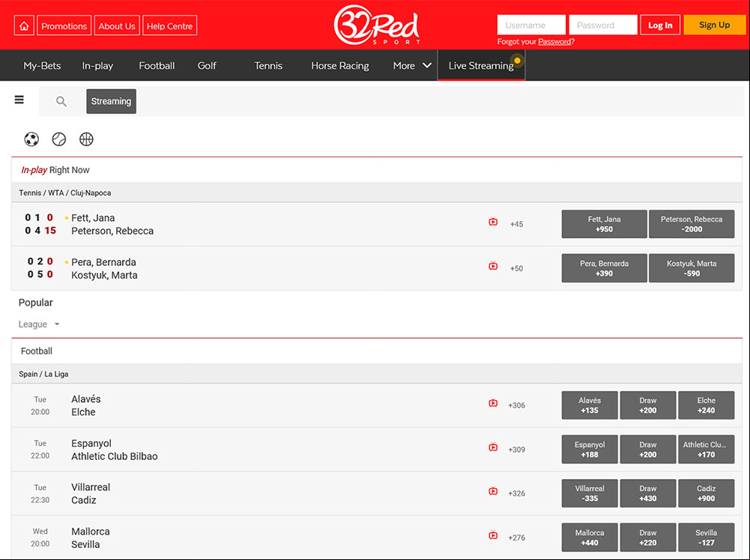Screen dimensions: 750x560
Task: Pick Alavés to win at +135
Action: (590, 405)
